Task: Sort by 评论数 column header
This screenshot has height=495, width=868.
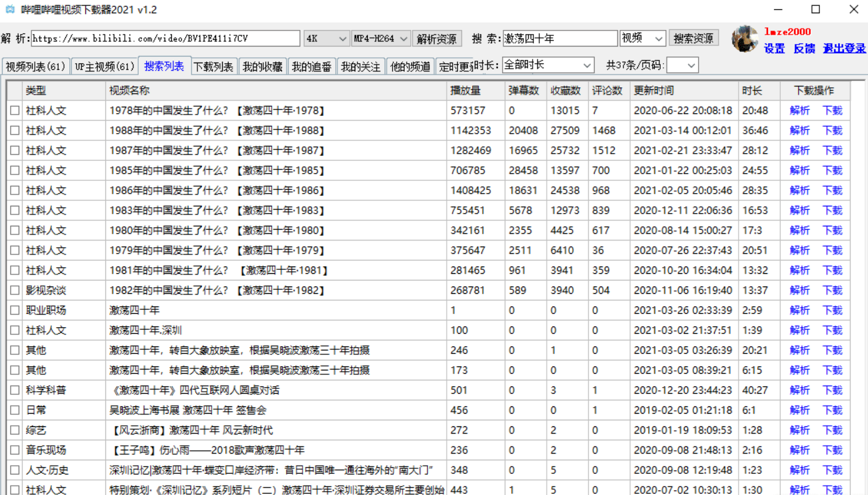Action: pyautogui.click(x=609, y=91)
